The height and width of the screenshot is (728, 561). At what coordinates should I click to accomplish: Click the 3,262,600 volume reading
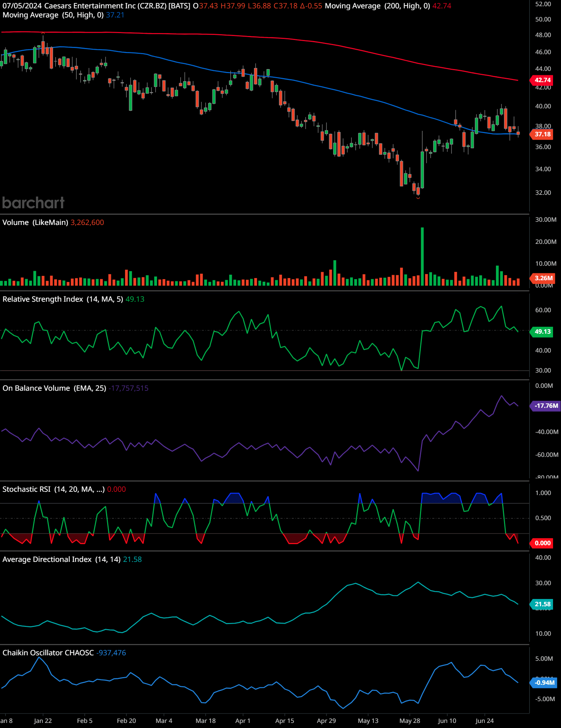(87, 222)
